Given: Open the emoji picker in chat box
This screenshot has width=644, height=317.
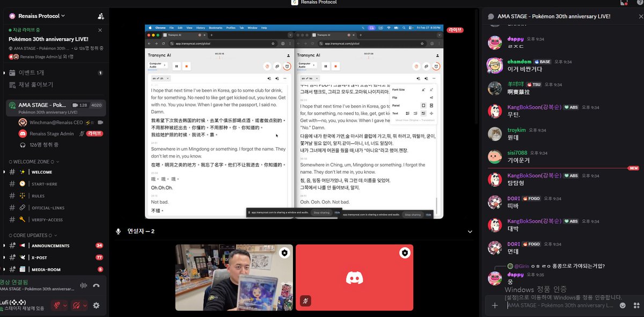Looking at the screenshot, I should (623, 306).
